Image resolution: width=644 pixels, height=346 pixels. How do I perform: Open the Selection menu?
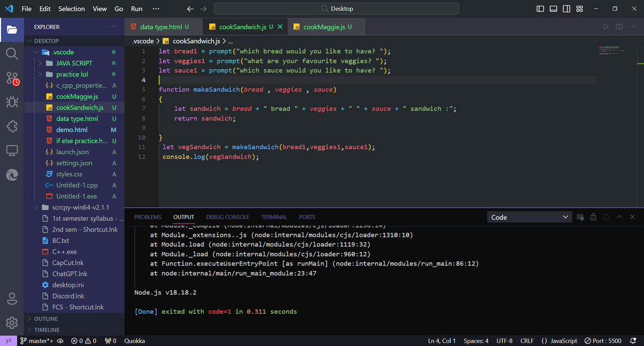[71, 9]
